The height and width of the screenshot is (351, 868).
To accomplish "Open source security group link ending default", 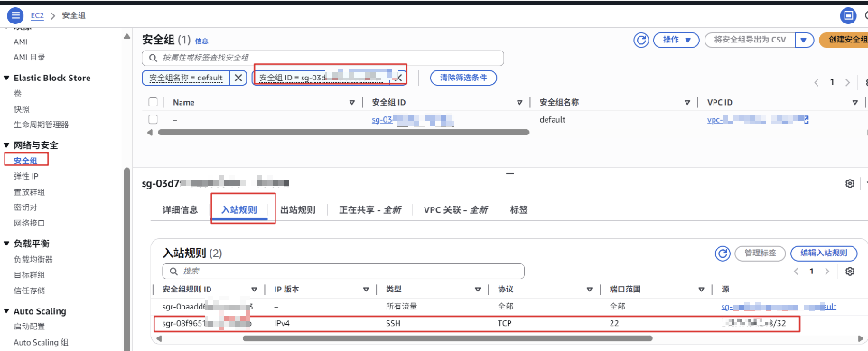I will (x=779, y=306).
